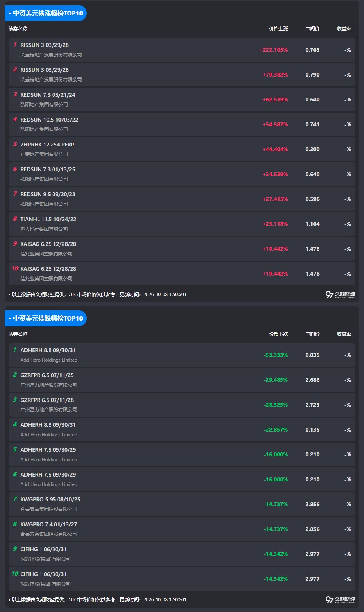Select rank 10 CIFIHG 1 06/30/31 bond name
This screenshot has height=612, width=364.
[x=43, y=574]
